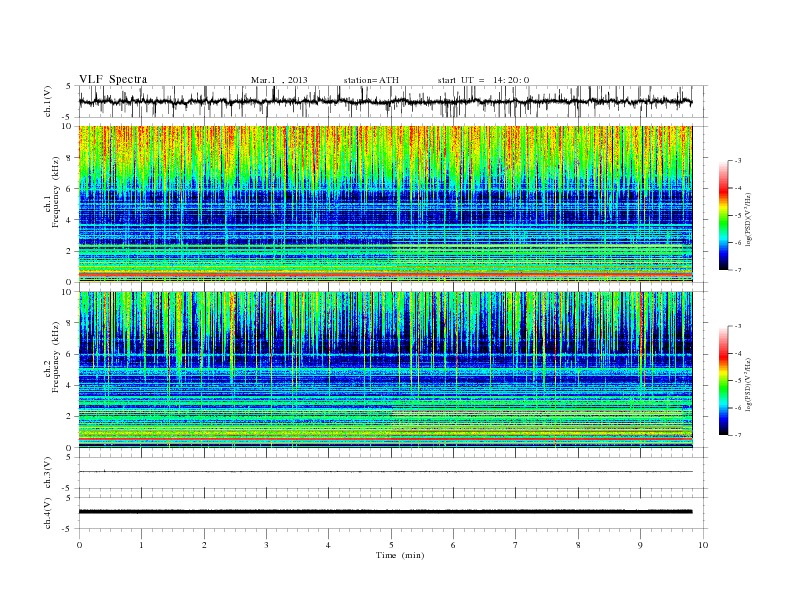Click the "ch.4(V)" axis label
Viewport: 792px width, 612px height.
pos(47,513)
